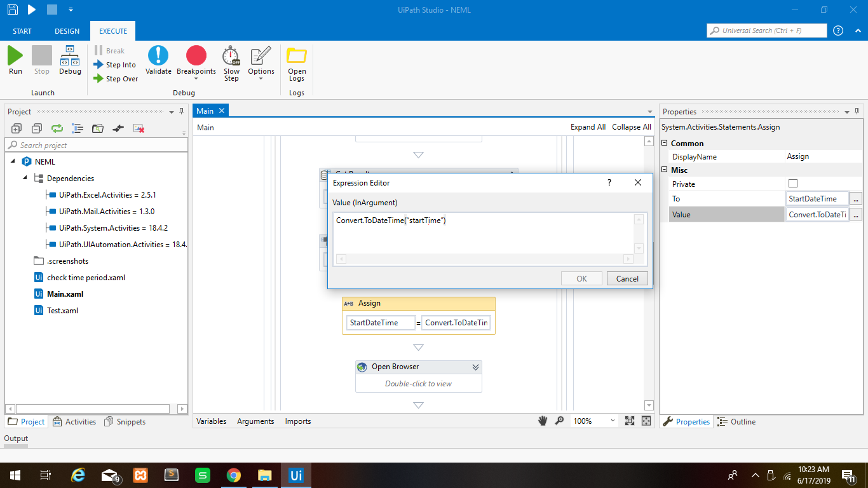Select Main.xaml in the project tree
The width and height of the screenshot is (868, 488).
coord(65,294)
